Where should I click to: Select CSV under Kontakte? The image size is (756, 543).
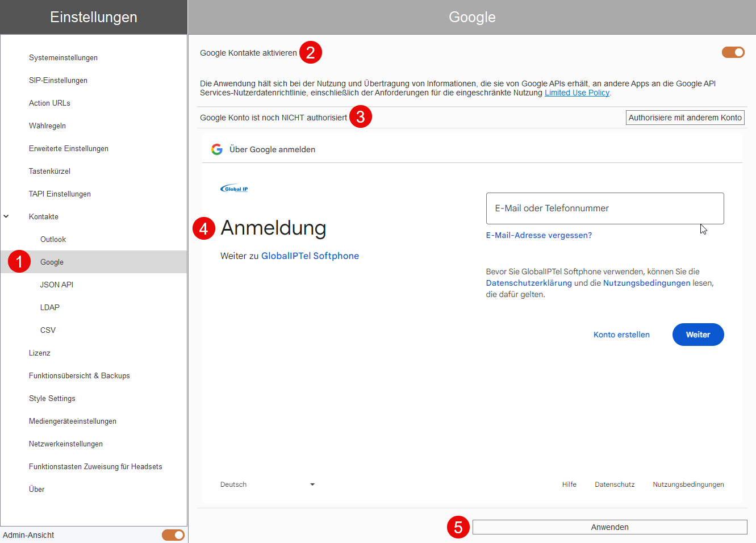(48, 330)
